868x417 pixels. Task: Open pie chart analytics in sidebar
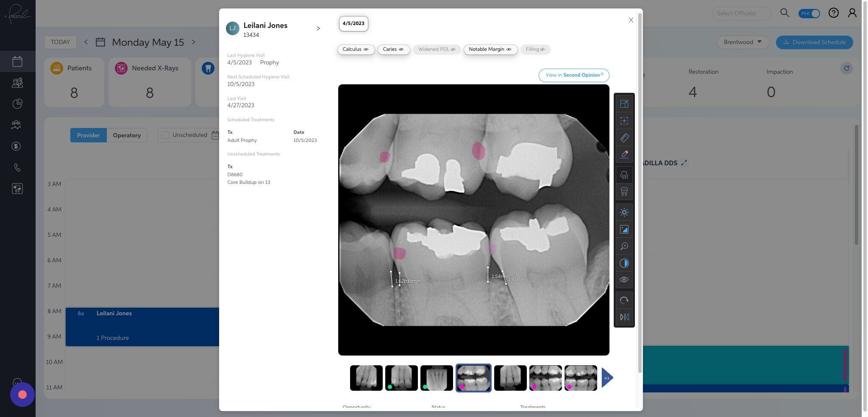pos(17,104)
